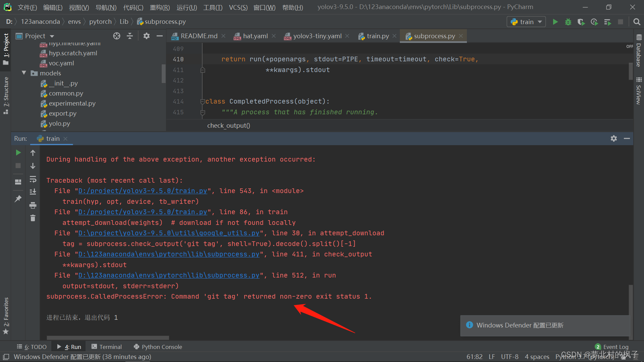Open the Terminal tool window
The image size is (644, 362).
[107, 347]
